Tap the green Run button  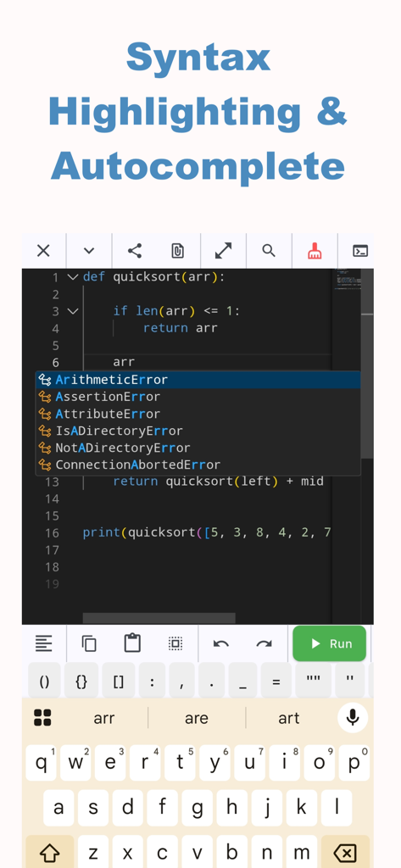click(x=330, y=643)
